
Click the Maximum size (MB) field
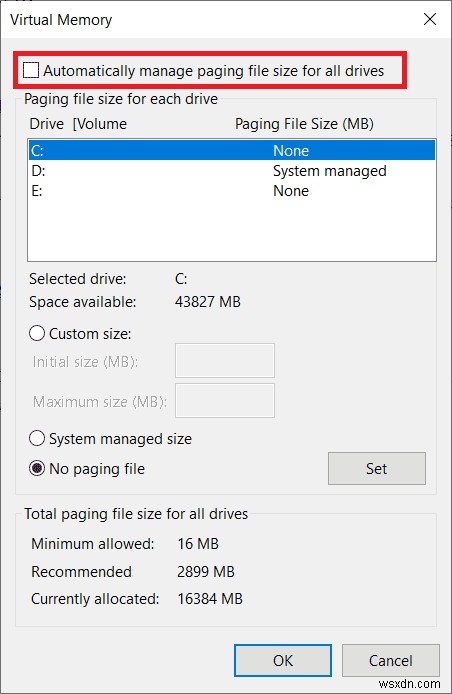point(225,401)
